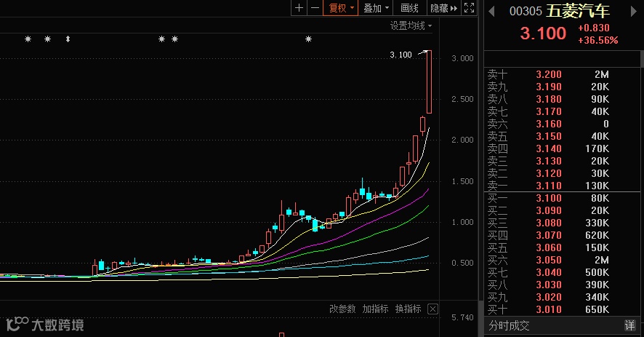Select 买一 bid price 3.100

click(549, 198)
